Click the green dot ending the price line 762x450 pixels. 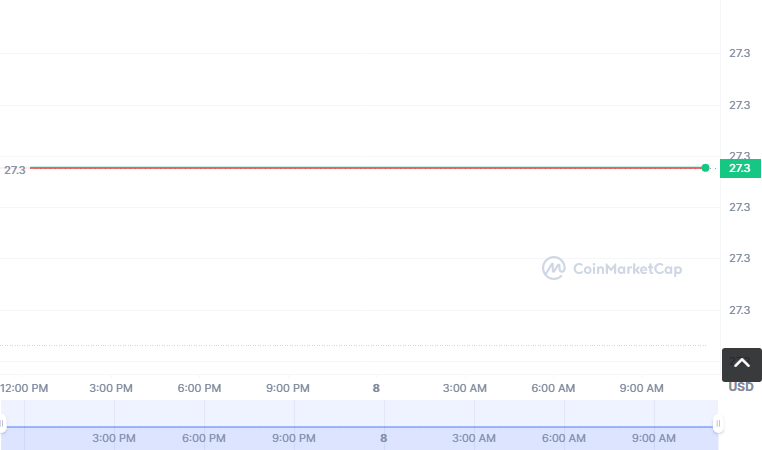click(x=706, y=168)
